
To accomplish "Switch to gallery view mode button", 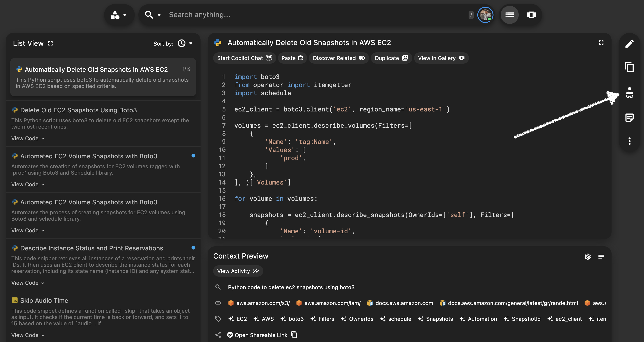I will [531, 15].
